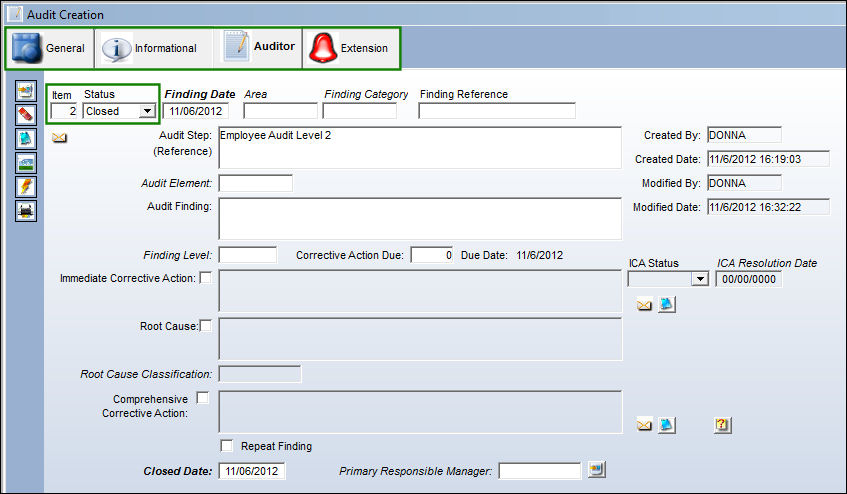The width and height of the screenshot is (847, 494).
Task: Click the lightning bolt sidebar icon
Action: click(x=25, y=186)
